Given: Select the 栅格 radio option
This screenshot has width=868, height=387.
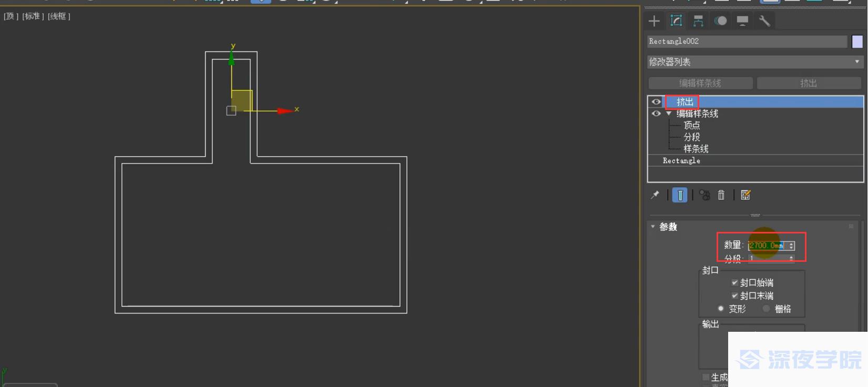Looking at the screenshot, I should coord(767,309).
